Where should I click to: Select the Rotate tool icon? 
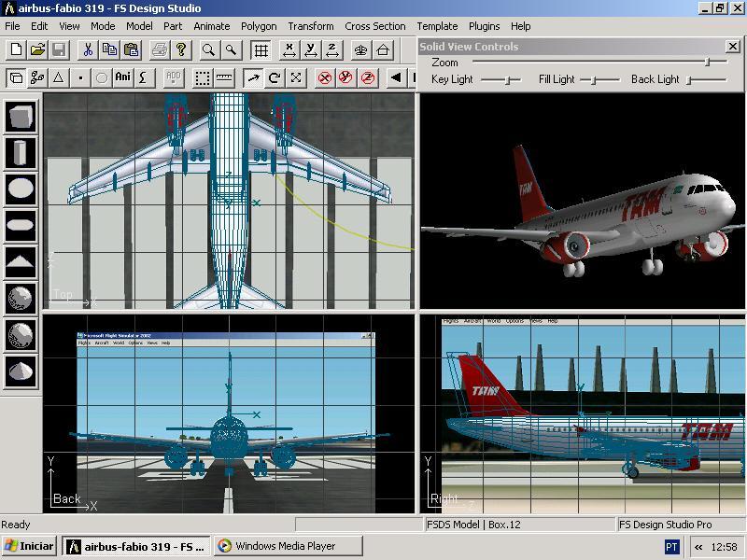[275, 77]
